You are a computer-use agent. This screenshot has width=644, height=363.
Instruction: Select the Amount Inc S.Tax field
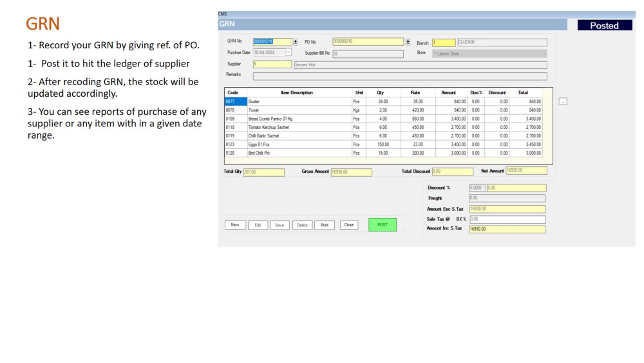click(x=507, y=229)
